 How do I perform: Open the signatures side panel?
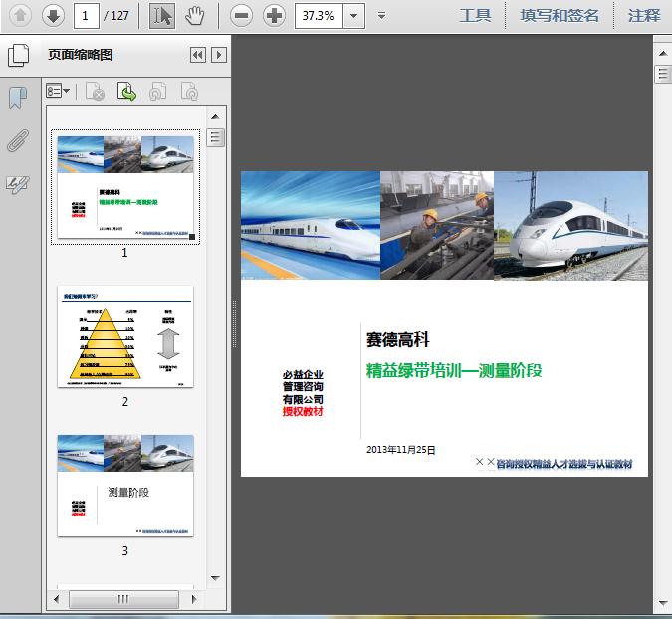pyautogui.click(x=18, y=185)
